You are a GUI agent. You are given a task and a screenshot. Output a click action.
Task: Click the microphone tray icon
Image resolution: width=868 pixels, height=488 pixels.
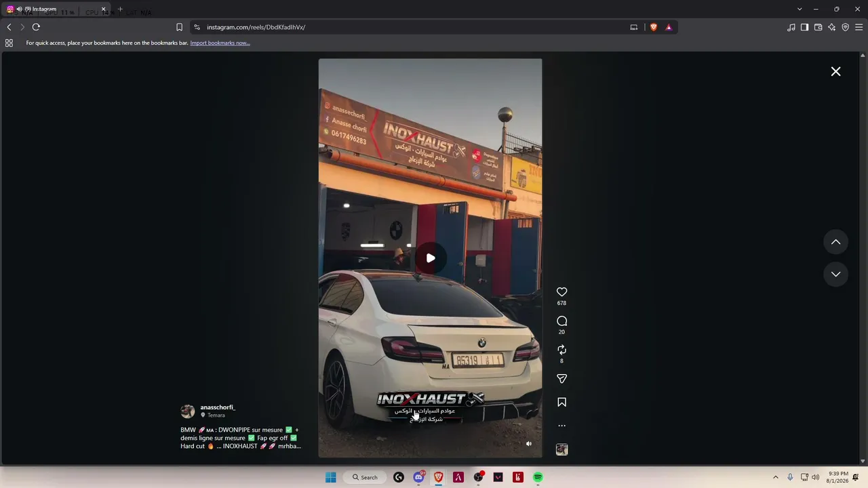click(790, 477)
